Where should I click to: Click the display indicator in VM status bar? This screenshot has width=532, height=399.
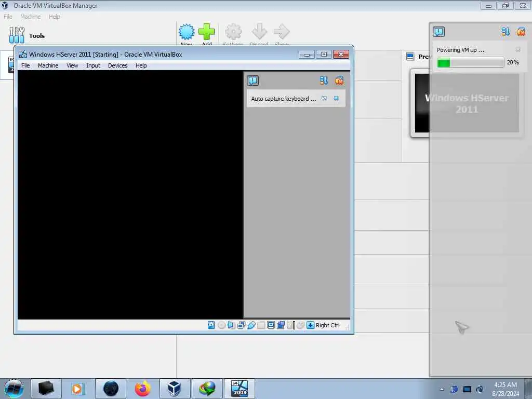click(x=271, y=325)
